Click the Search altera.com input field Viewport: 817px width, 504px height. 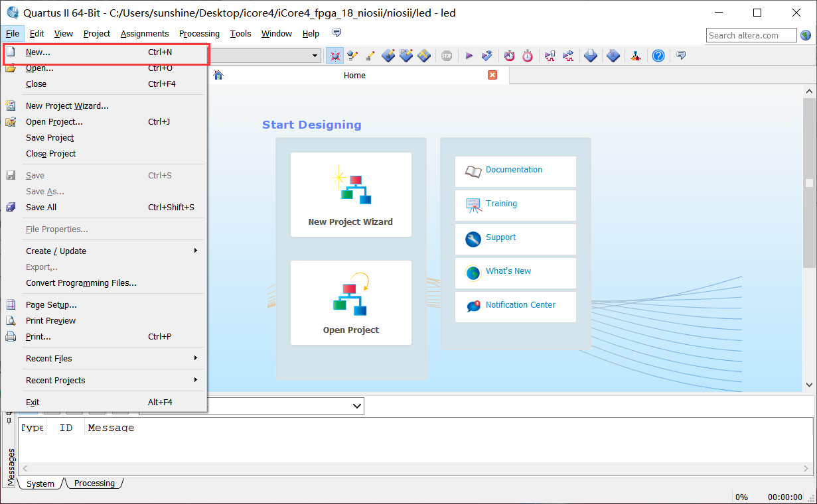coord(751,36)
